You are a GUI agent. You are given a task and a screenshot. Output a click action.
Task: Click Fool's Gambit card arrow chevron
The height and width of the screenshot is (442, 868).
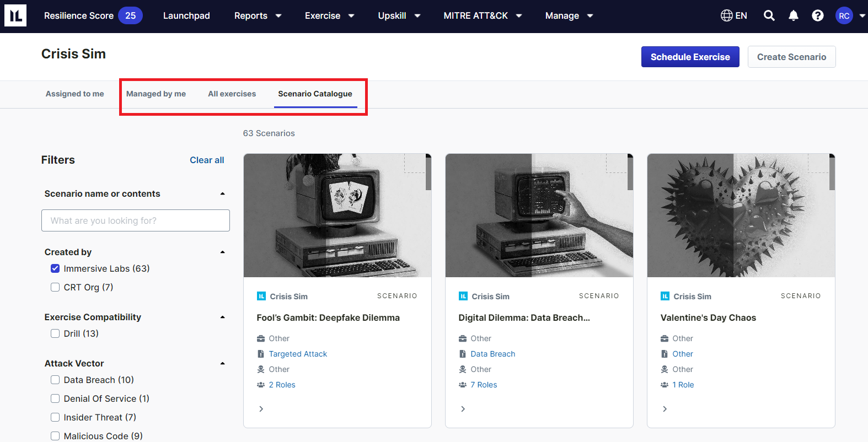261,409
